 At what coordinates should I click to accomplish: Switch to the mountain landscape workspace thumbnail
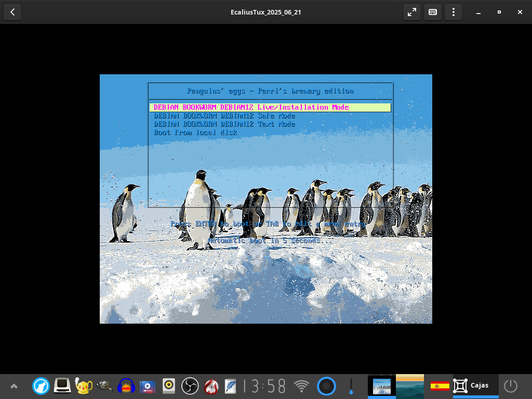(410, 387)
